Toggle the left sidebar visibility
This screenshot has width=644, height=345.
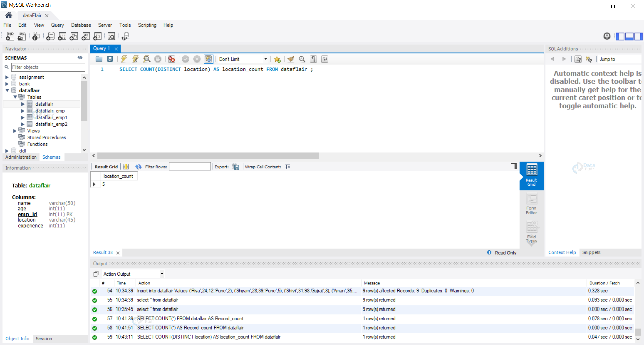620,36
